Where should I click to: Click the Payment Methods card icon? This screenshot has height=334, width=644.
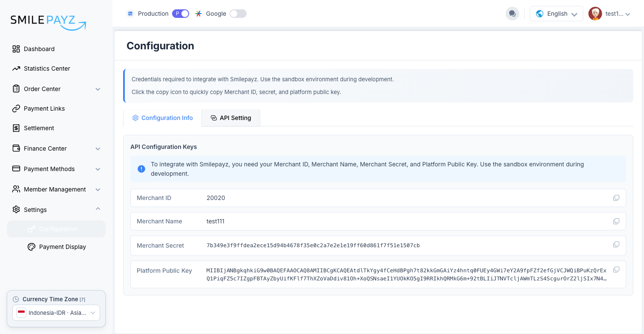[x=16, y=169]
